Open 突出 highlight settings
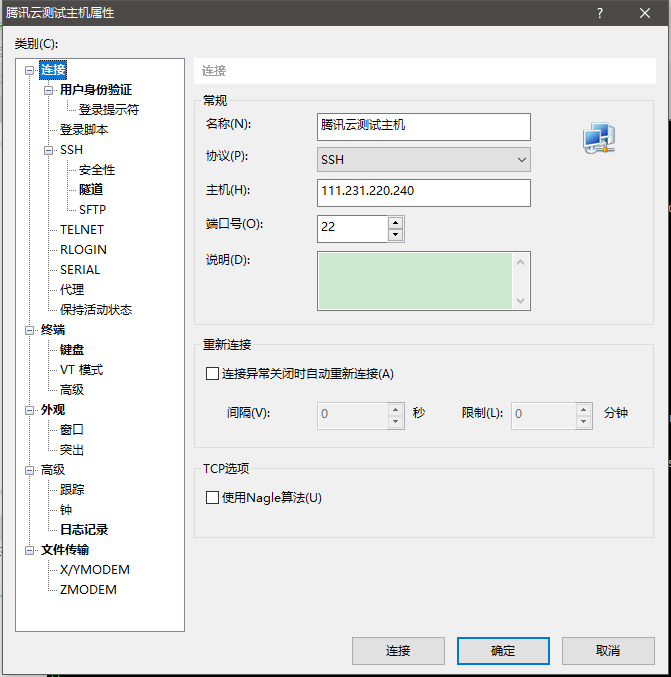The width and height of the screenshot is (671, 677). [x=72, y=450]
